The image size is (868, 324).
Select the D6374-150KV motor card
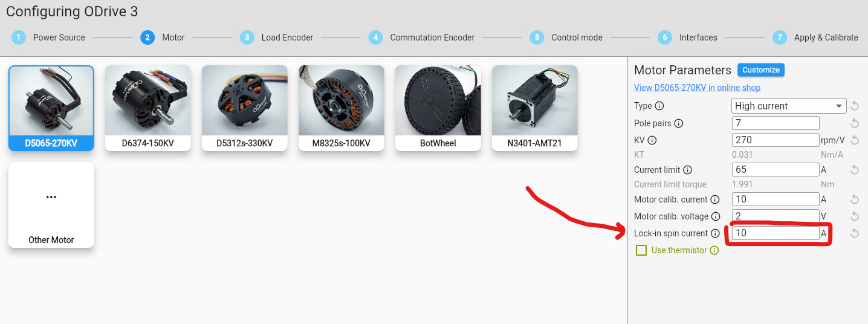[x=148, y=108]
